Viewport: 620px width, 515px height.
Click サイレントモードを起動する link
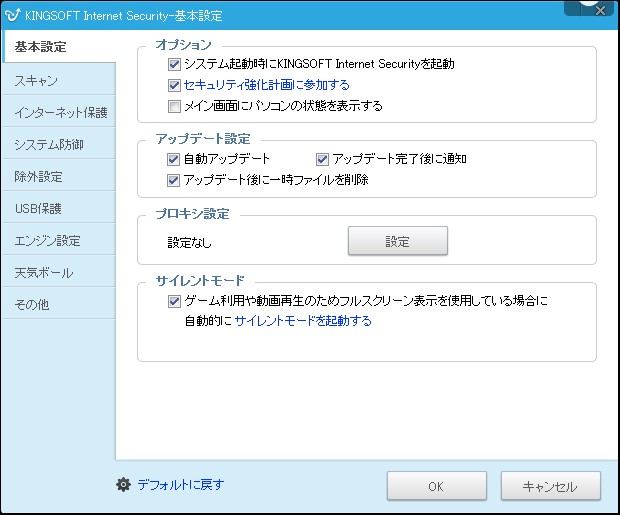click(303, 320)
